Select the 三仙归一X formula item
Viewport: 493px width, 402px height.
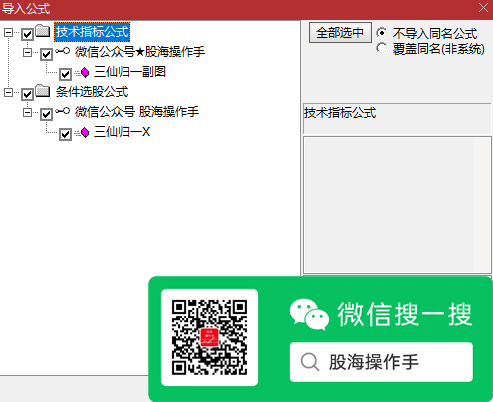122,132
